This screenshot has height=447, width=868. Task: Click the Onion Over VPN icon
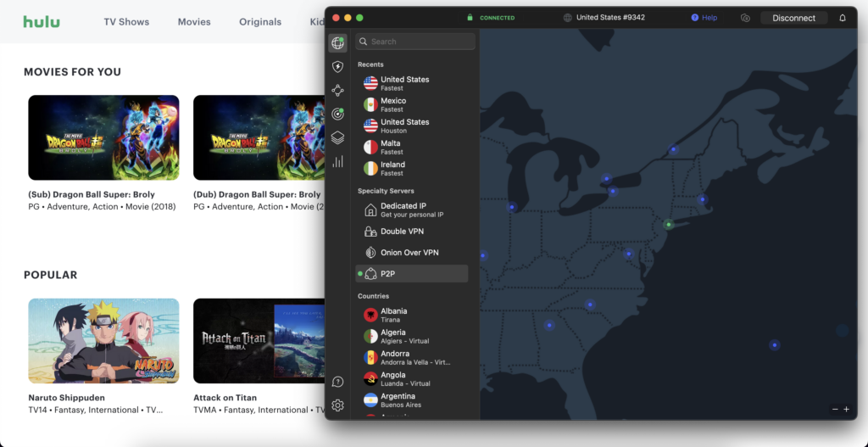click(x=371, y=253)
